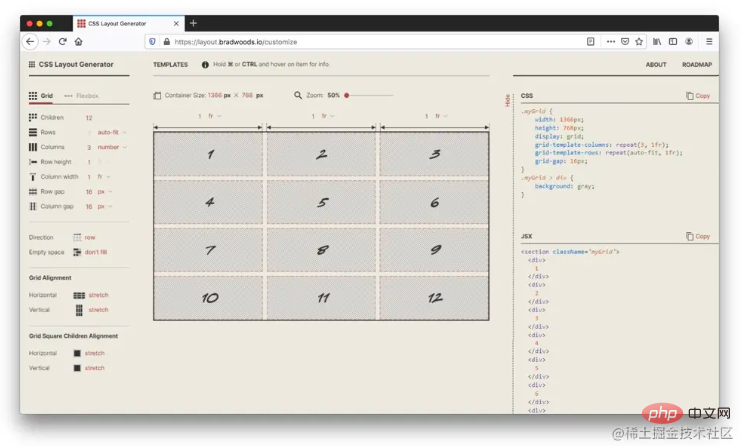Open the ROADMAP page
This screenshot has height=446, width=741.
(x=697, y=65)
